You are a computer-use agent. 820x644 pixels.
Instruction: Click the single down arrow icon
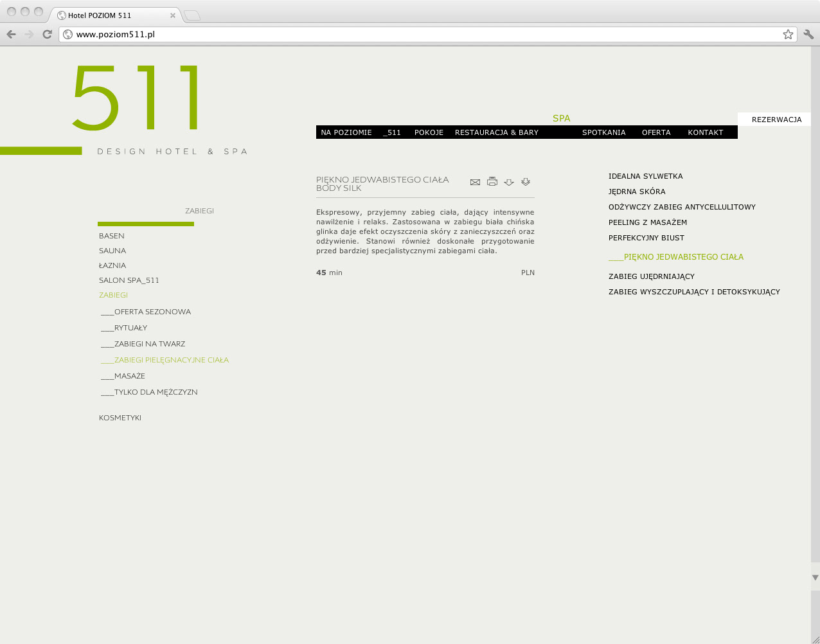(x=509, y=183)
